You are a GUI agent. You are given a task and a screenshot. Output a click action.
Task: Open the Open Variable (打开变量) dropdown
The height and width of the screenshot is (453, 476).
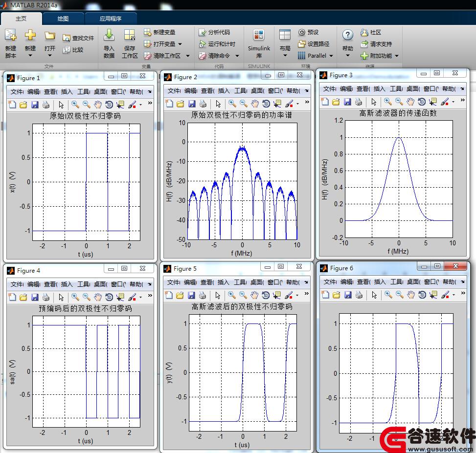(x=180, y=44)
